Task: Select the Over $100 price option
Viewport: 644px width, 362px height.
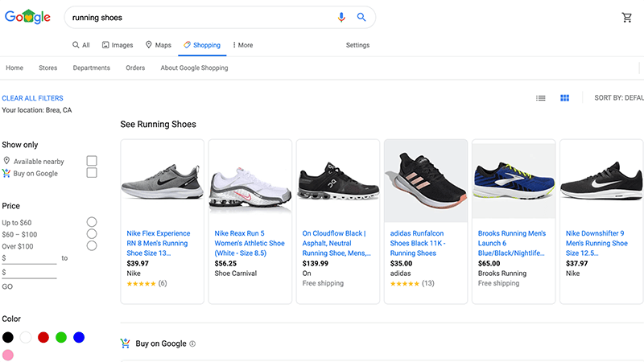Action: [x=92, y=245]
